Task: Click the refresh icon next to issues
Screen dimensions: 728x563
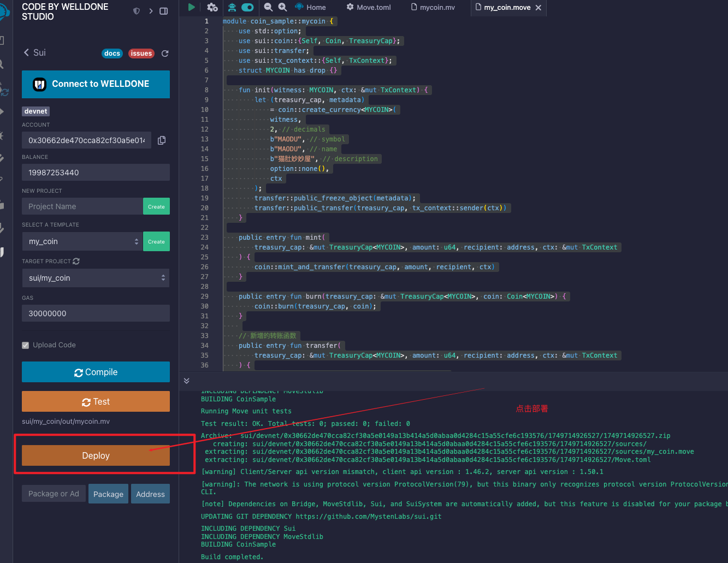Action: pos(165,54)
